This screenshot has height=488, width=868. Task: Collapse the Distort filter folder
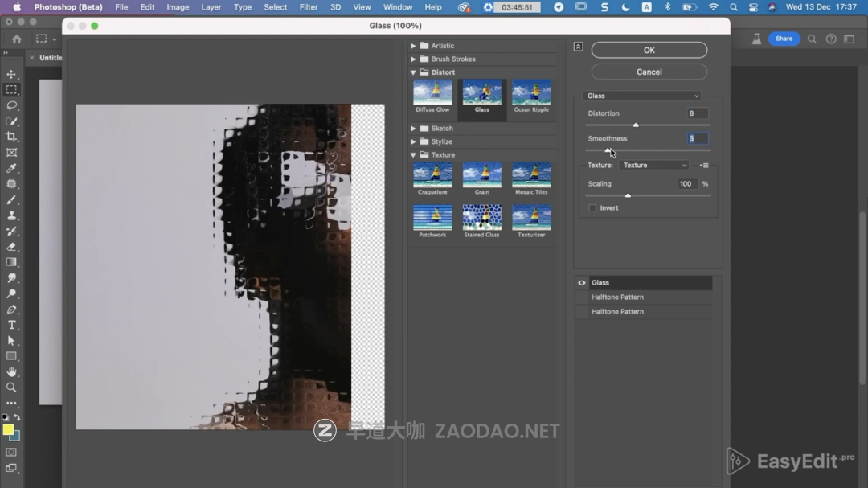point(413,72)
